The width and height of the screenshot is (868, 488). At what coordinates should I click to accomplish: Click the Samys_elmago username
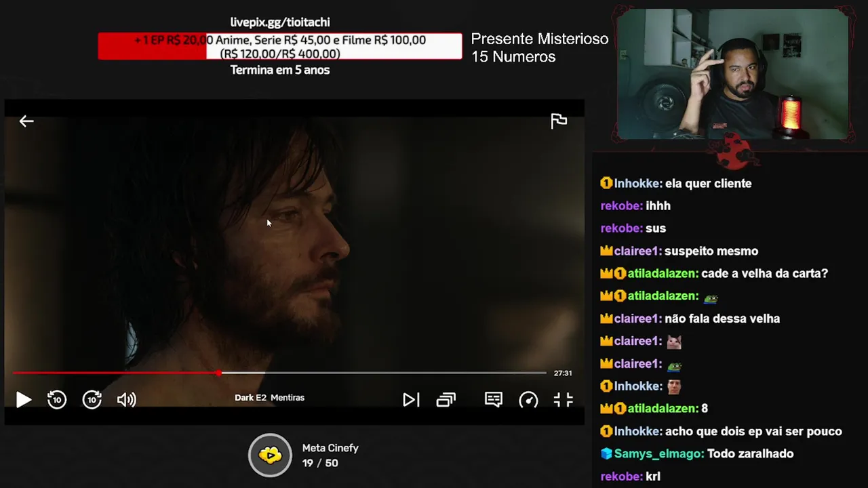[658, 454]
